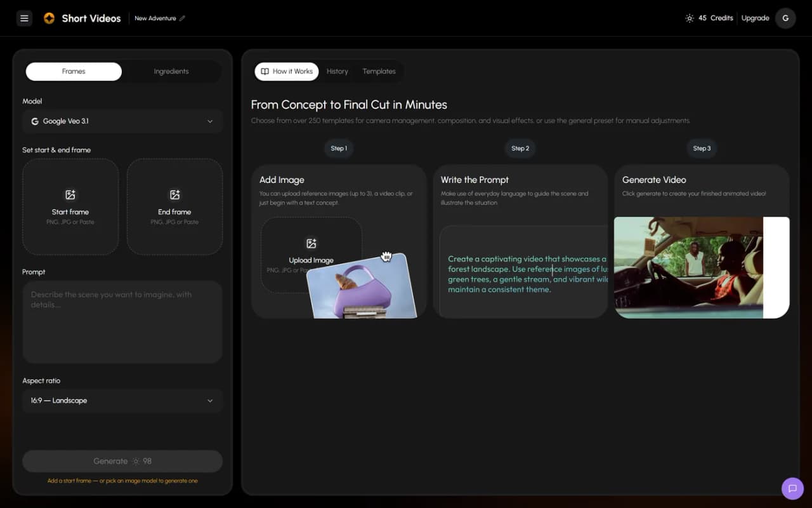Click the 45 Credits label
This screenshot has width=812, height=508.
pos(716,18)
